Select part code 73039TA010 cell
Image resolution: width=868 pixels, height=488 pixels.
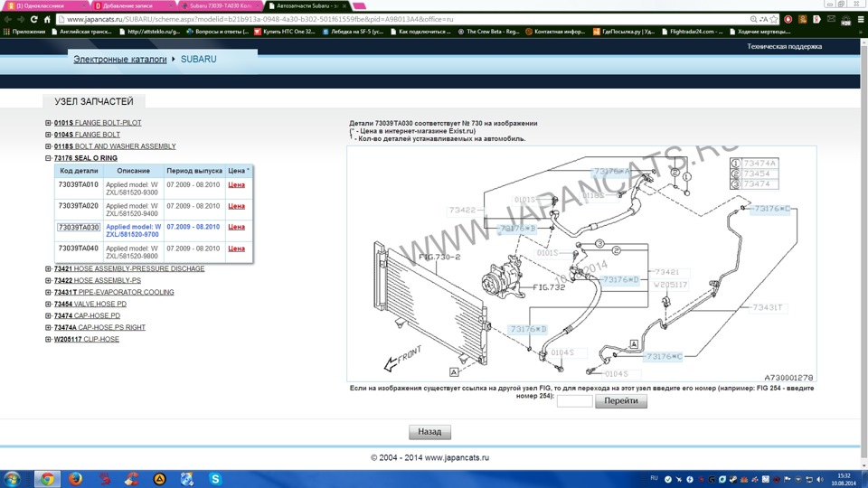pyautogui.click(x=79, y=184)
